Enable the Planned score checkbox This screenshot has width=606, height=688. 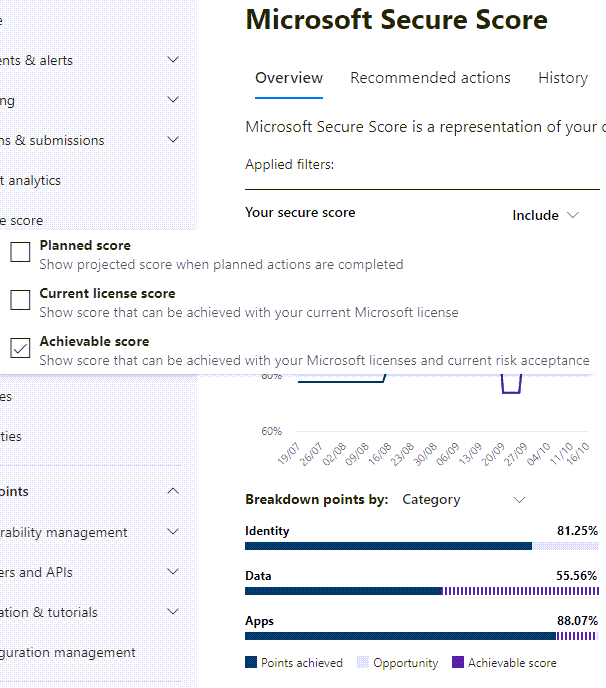(20, 253)
